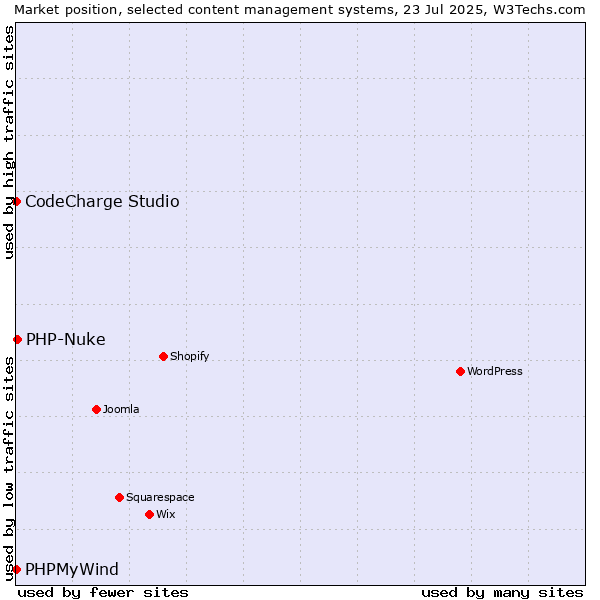This screenshot has height=600, width=600.
Task: Click the Joomla red marker
Action: [96, 409]
